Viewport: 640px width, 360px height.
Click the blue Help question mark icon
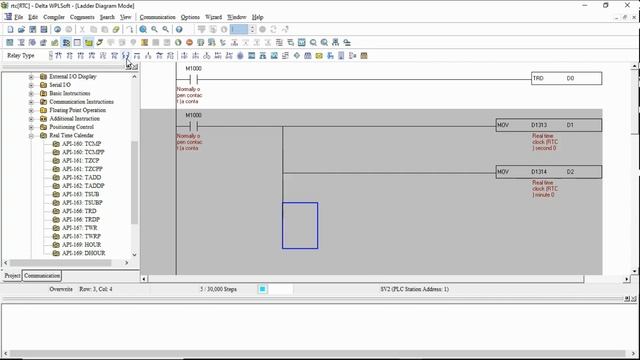[x=179, y=29]
